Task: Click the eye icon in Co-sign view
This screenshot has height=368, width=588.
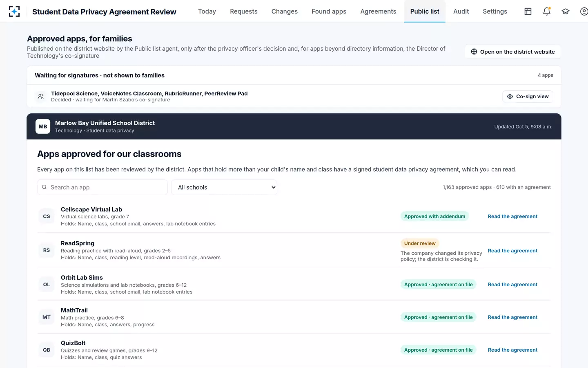Action: (x=510, y=96)
